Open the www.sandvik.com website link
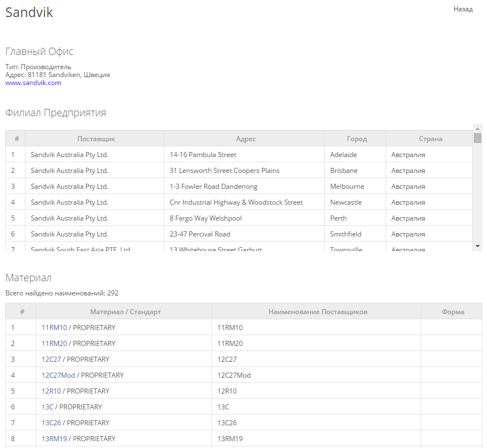Image resolution: width=487 pixels, height=448 pixels. tap(33, 83)
